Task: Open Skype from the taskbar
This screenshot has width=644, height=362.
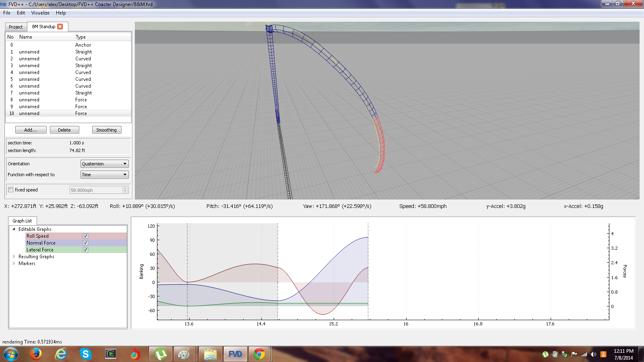Action: [85, 354]
